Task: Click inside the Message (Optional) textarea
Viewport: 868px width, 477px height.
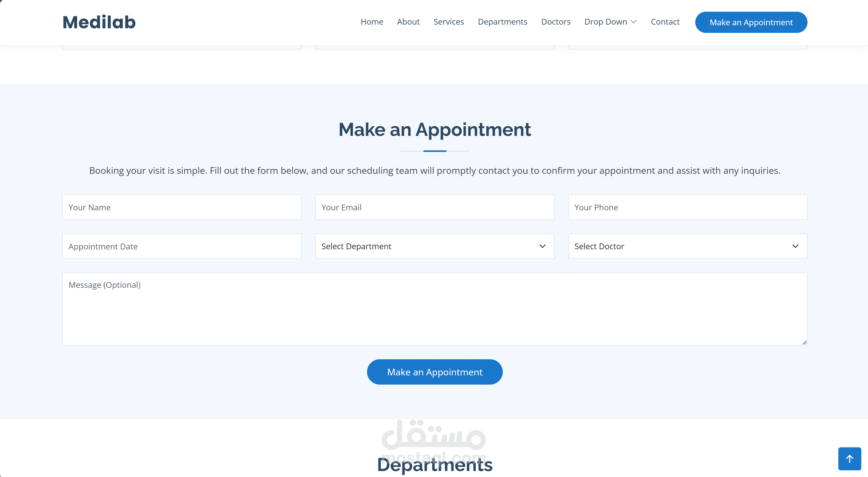Action: point(434,309)
